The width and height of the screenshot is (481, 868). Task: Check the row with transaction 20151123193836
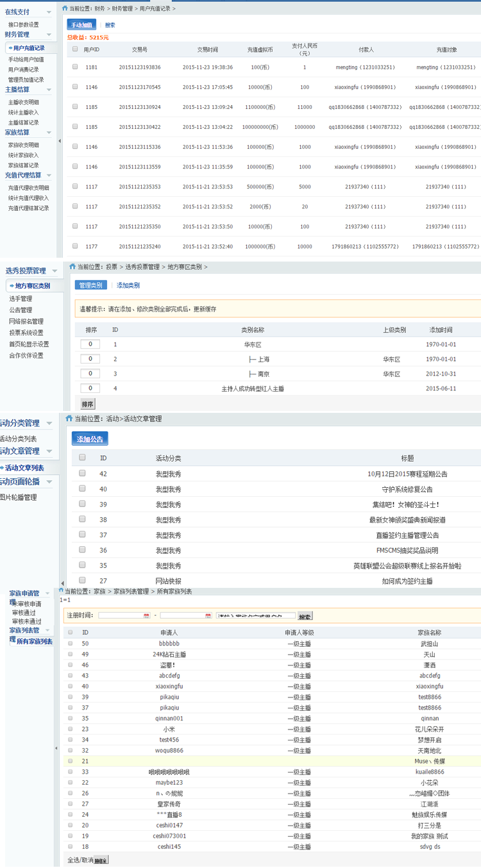coord(75,67)
